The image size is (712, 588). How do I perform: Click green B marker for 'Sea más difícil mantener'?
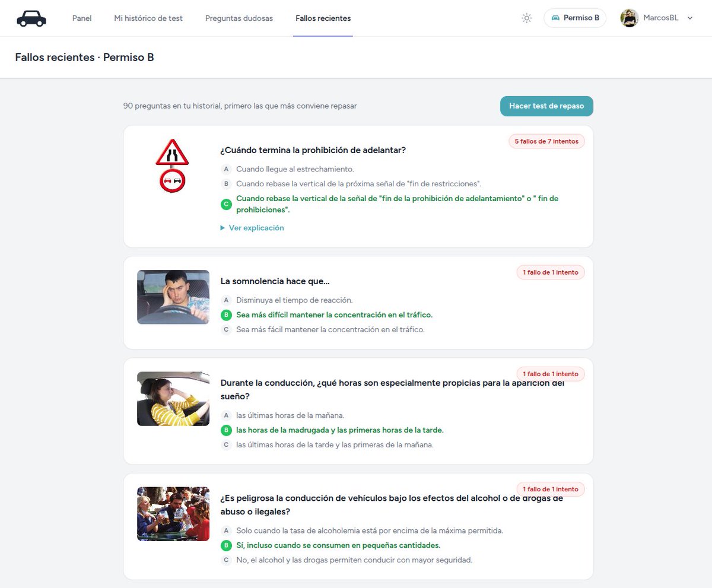(226, 315)
